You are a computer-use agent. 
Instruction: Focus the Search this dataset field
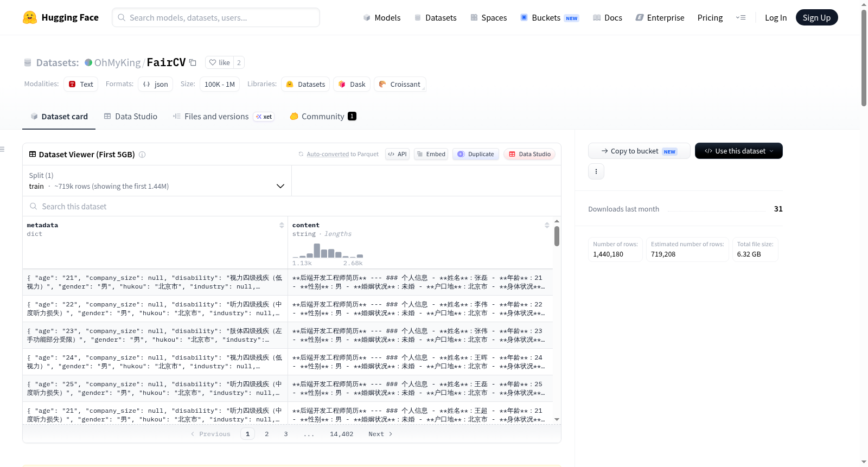pyautogui.click(x=292, y=206)
